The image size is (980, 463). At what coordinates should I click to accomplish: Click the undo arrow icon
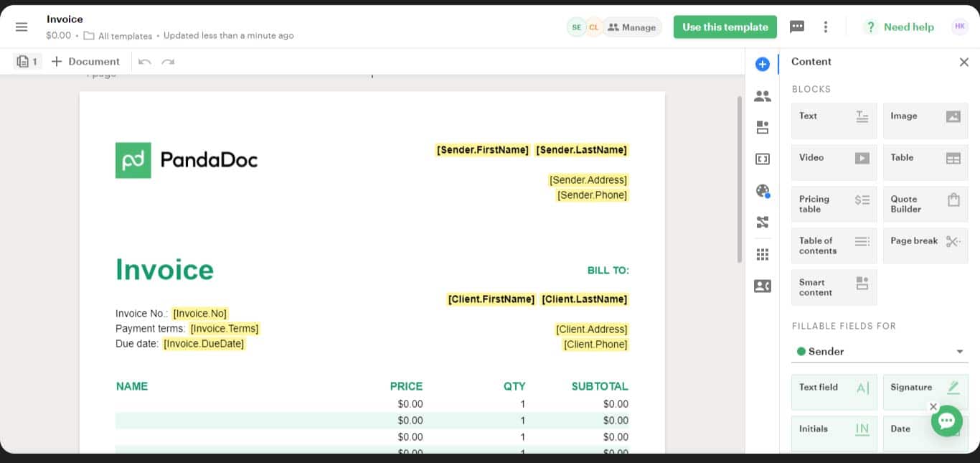(145, 62)
